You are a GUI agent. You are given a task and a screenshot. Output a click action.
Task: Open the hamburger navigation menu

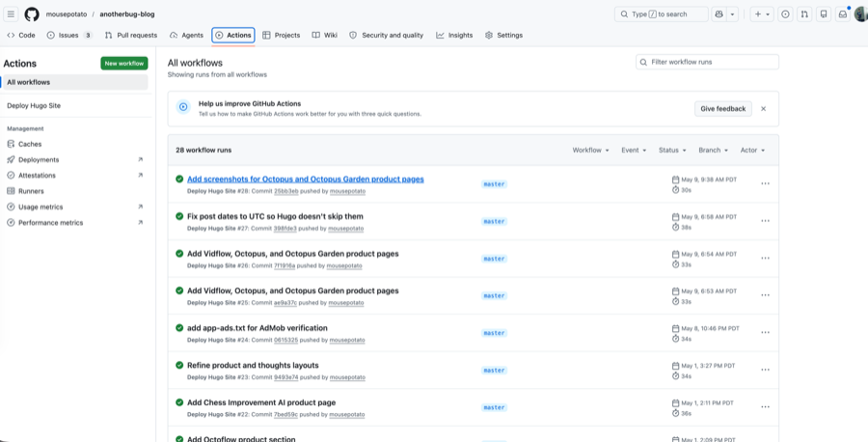pyautogui.click(x=11, y=14)
